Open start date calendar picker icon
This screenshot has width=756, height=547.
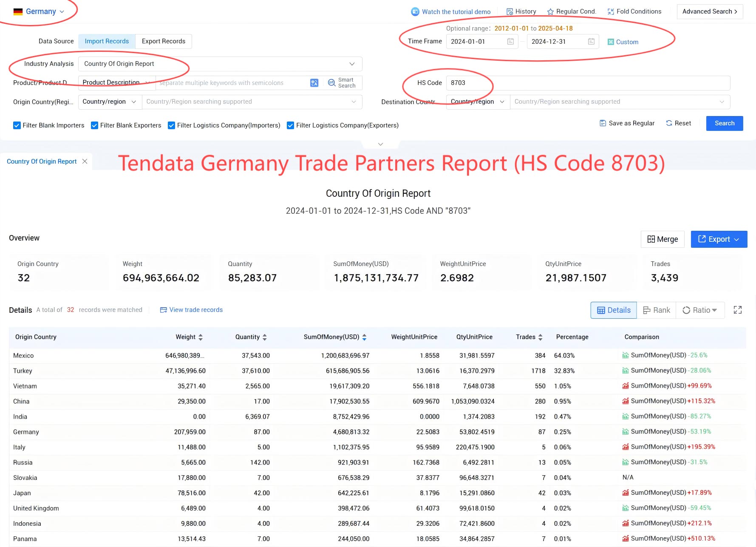click(x=510, y=42)
